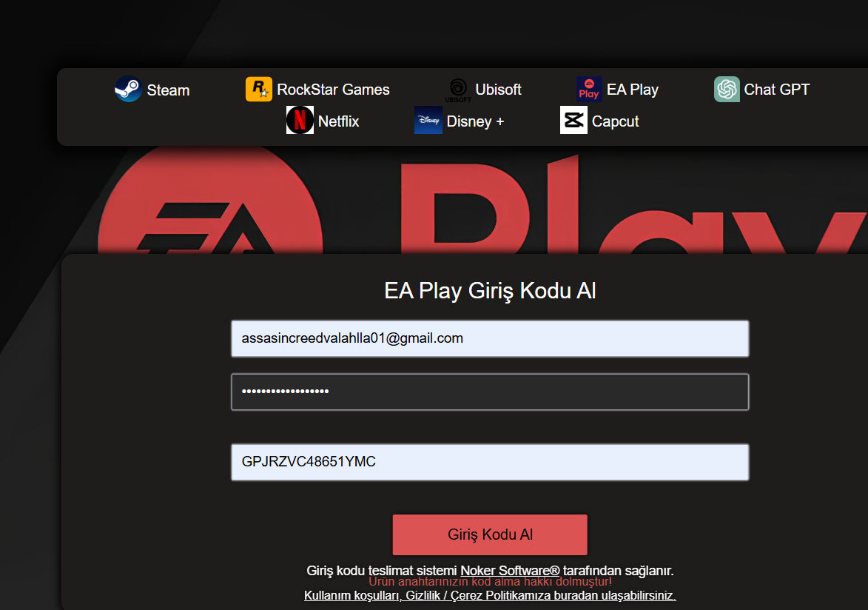Select the EA Play menu label
Viewport: 868px width, 610px height.
633,90
